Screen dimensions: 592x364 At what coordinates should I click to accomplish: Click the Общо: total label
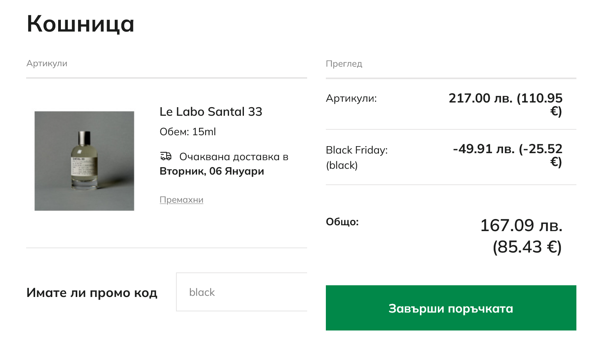pos(342,222)
